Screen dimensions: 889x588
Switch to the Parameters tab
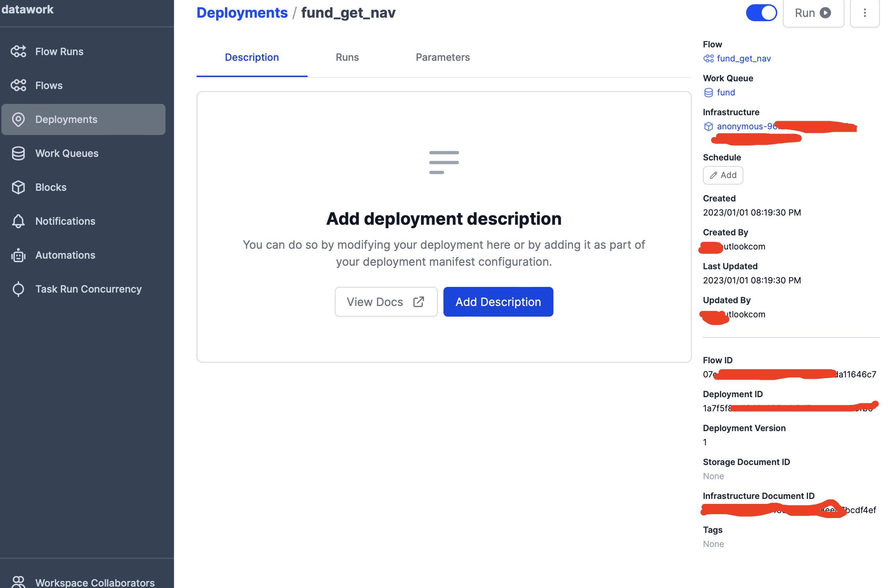click(x=442, y=57)
